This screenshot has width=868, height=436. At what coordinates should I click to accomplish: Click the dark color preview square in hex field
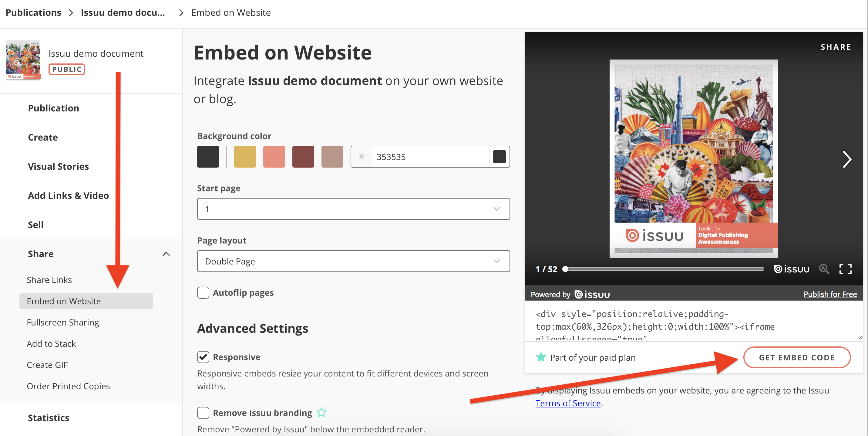[x=499, y=157]
